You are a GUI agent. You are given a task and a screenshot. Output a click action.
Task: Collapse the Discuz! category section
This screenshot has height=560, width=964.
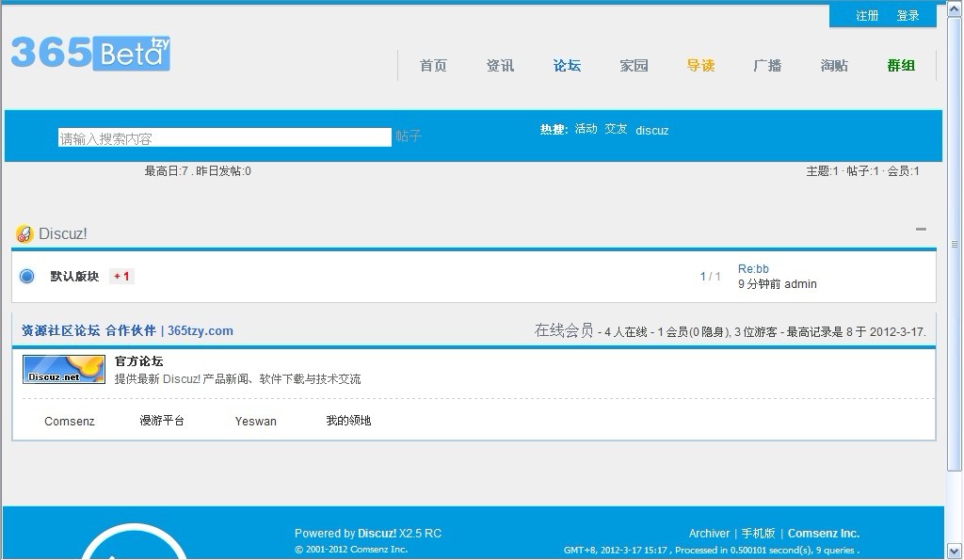pyautogui.click(x=921, y=230)
